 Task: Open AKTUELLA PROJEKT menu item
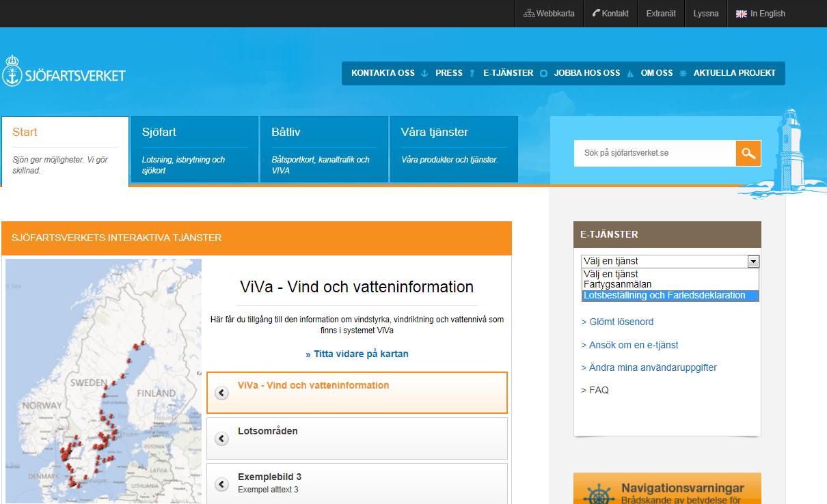tap(734, 73)
